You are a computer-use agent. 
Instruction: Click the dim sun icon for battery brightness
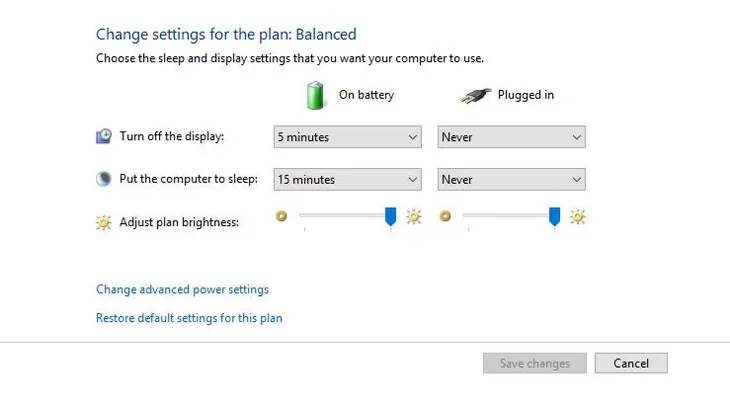(281, 216)
